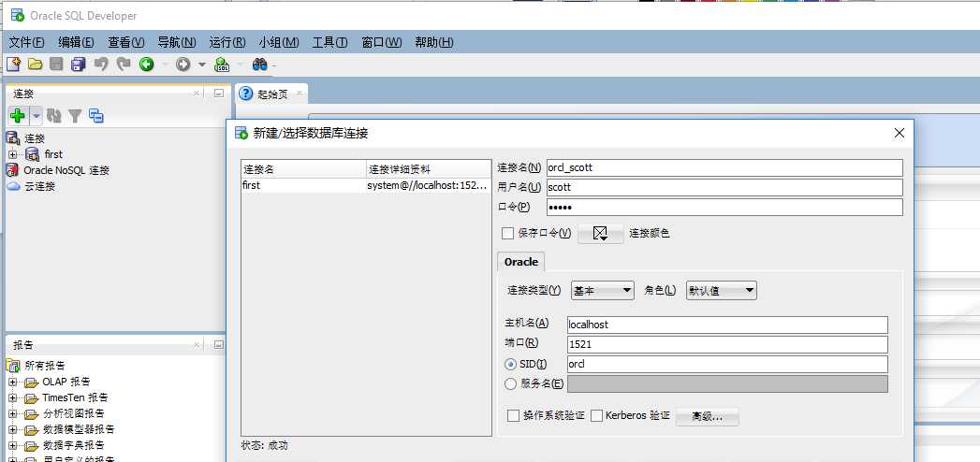This screenshot has width=980, height=462.
Task: Click the Collapse All icon in Connections panel
Action: pos(96,116)
